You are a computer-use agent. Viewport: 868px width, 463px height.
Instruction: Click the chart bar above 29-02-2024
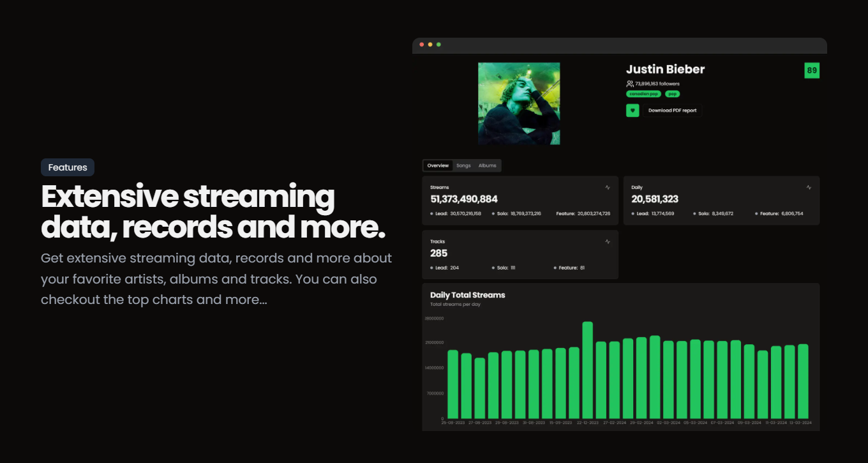(x=641, y=378)
